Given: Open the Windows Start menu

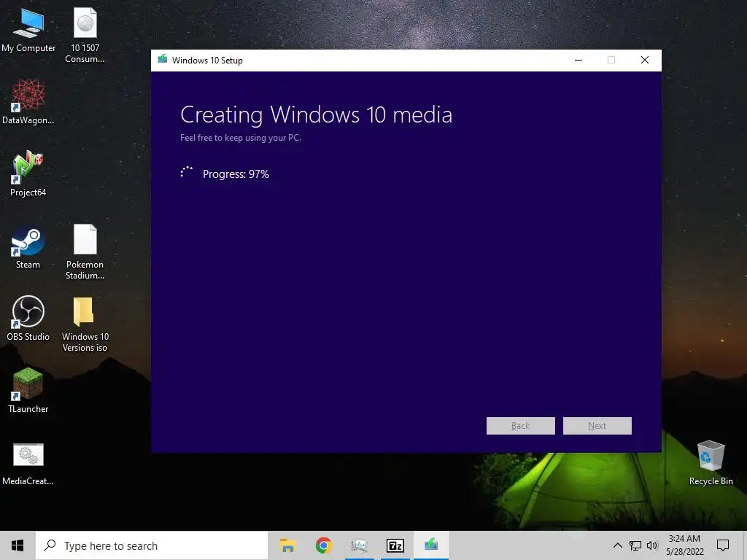Looking at the screenshot, I should click(18, 545).
